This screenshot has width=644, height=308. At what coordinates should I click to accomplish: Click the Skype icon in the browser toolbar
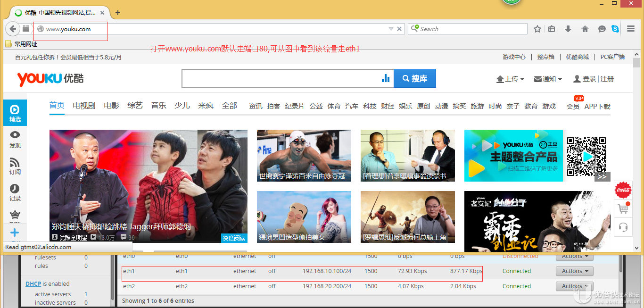coord(615,29)
